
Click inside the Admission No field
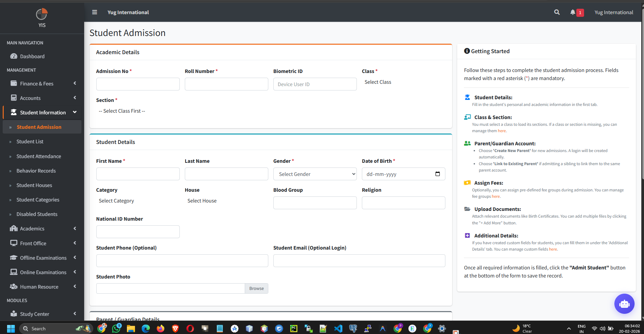[138, 84]
